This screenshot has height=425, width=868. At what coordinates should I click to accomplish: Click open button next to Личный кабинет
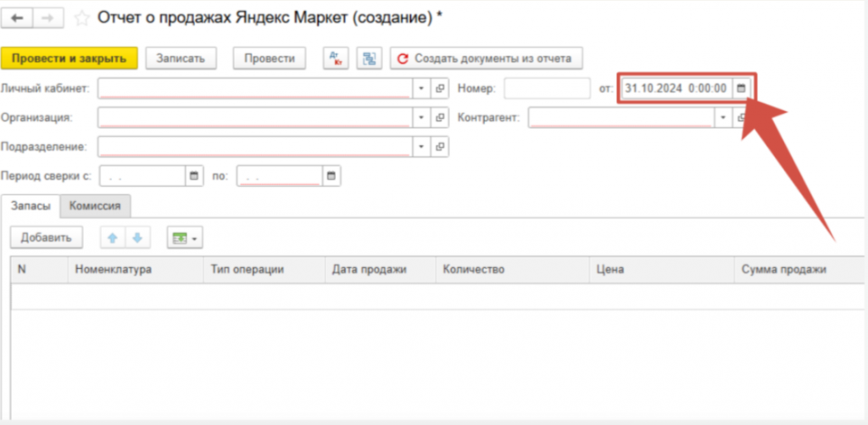coord(440,88)
